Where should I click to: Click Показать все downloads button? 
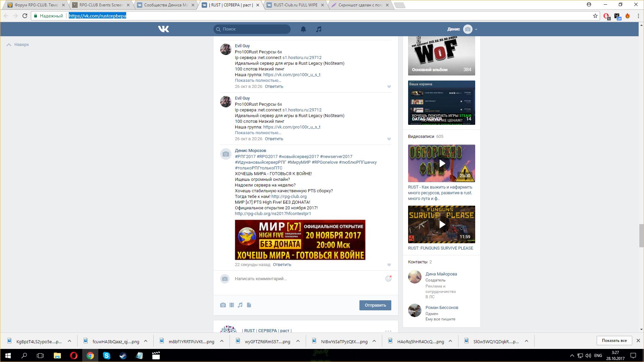(614, 341)
